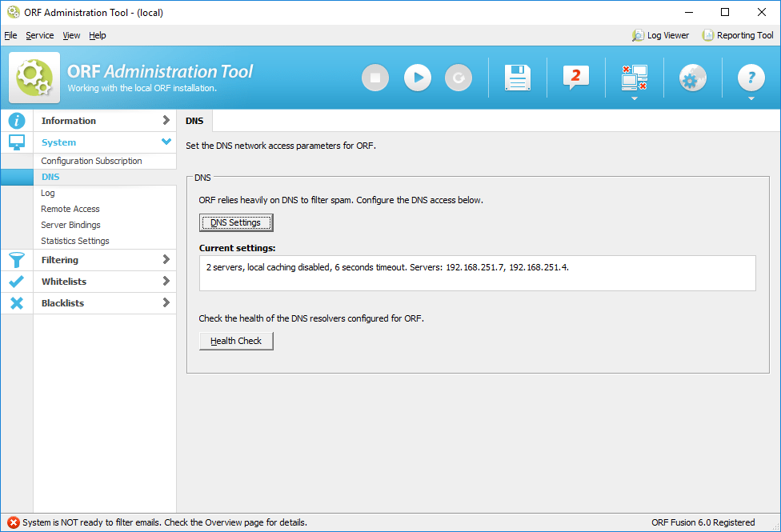Click 'ORF Fusion 6.0 Registered' status text
Viewport: 781px width, 532px height.
pyautogui.click(x=703, y=522)
